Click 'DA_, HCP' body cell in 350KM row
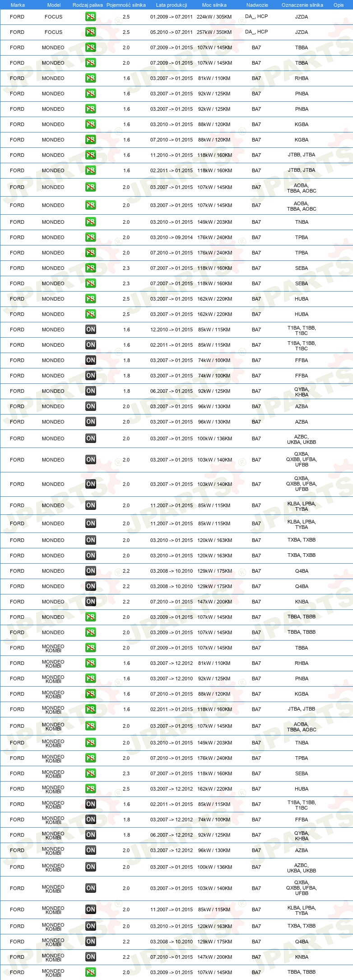Screen dimensions: 353x980 coord(256,32)
